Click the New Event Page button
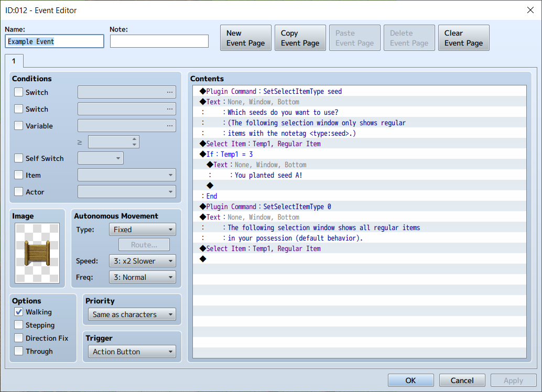 click(x=246, y=38)
